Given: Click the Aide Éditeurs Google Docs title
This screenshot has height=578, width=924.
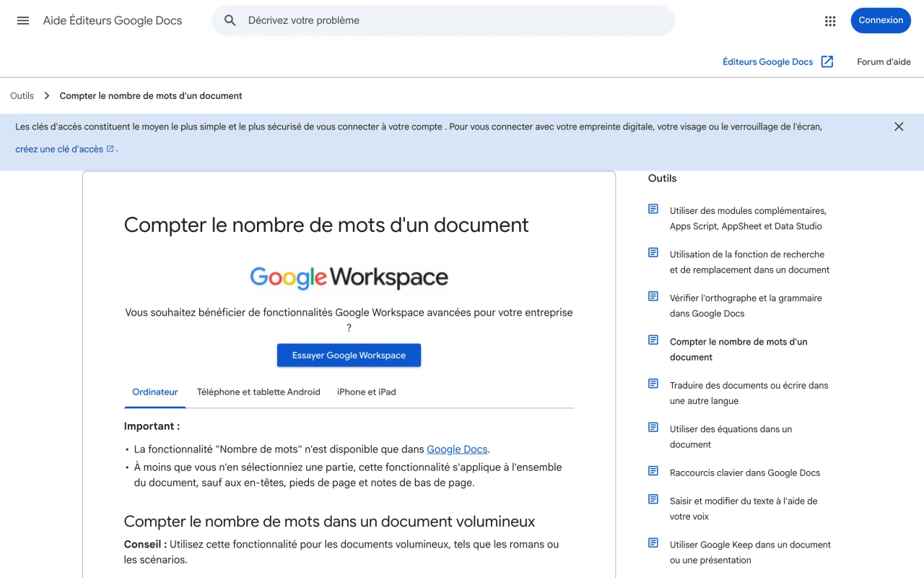Looking at the screenshot, I should 113,20.
